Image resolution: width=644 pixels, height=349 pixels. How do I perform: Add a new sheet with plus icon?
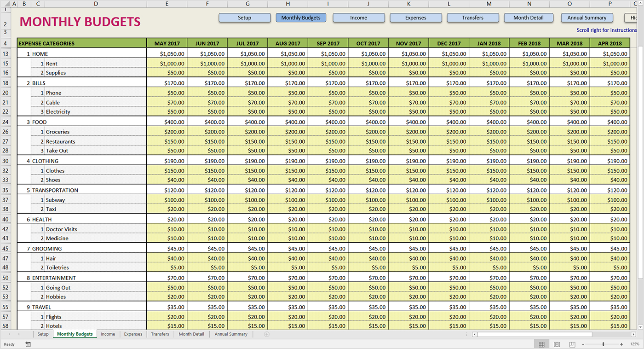(266, 334)
